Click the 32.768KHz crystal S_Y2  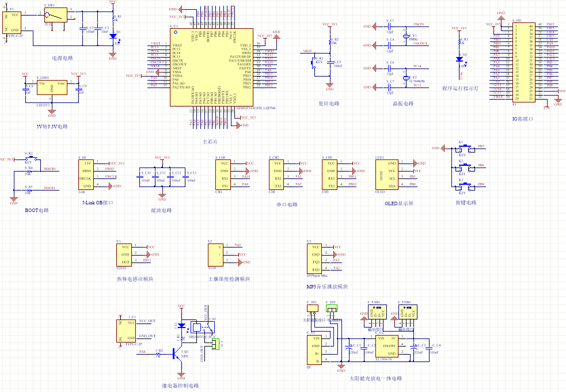(407, 78)
